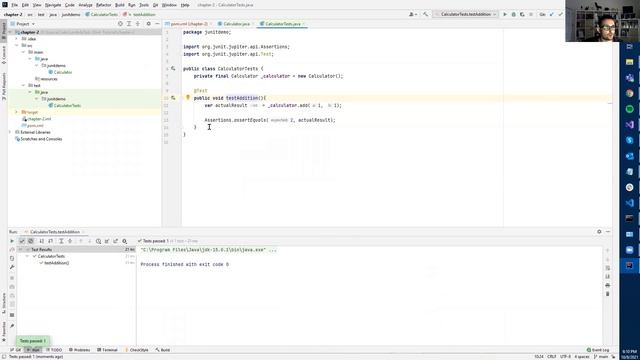Image resolution: width=640 pixels, height=360 pixels.
Task: Collapse the test folder
Action: click(x=23, y=85)
